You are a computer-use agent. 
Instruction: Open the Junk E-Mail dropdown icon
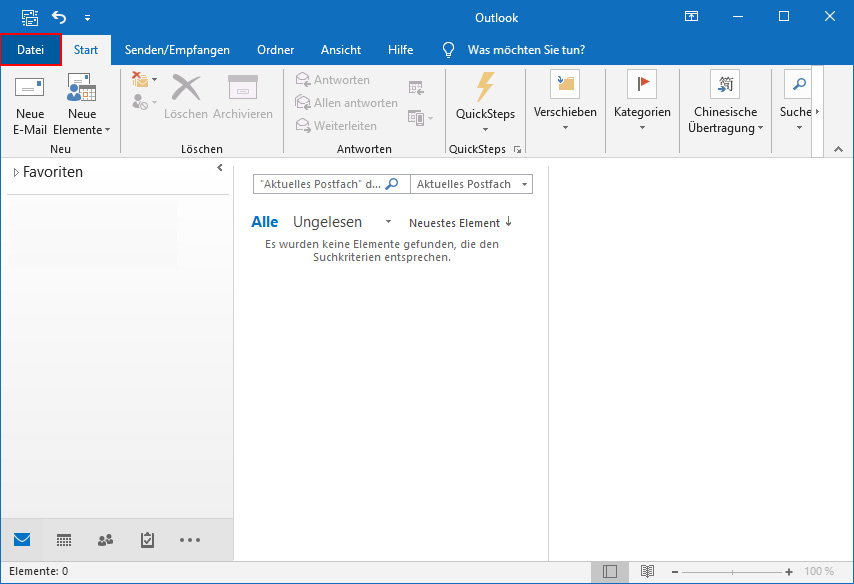145,102
